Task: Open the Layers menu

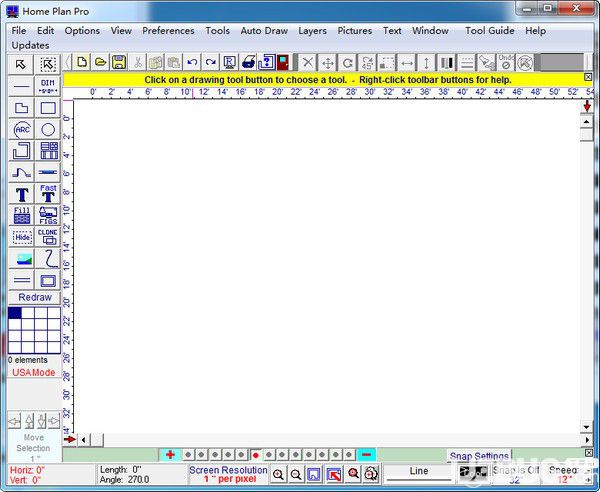Action: click(312, 31)
